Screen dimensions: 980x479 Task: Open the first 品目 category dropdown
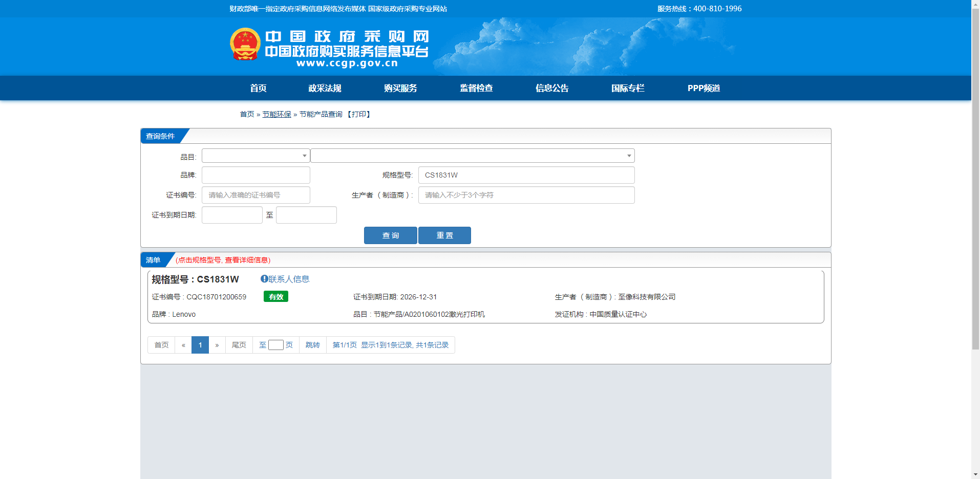click(x=255, y=156)
